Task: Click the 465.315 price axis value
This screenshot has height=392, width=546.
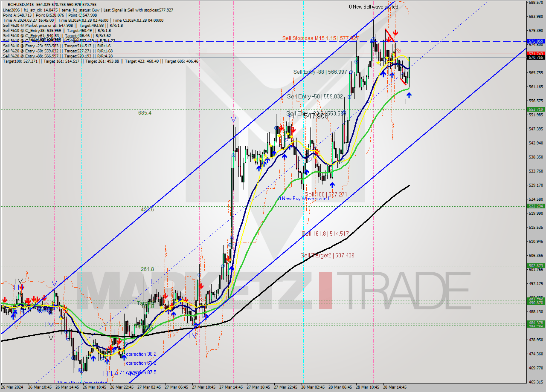Action: pyautogui.click(x=536, y=382)
